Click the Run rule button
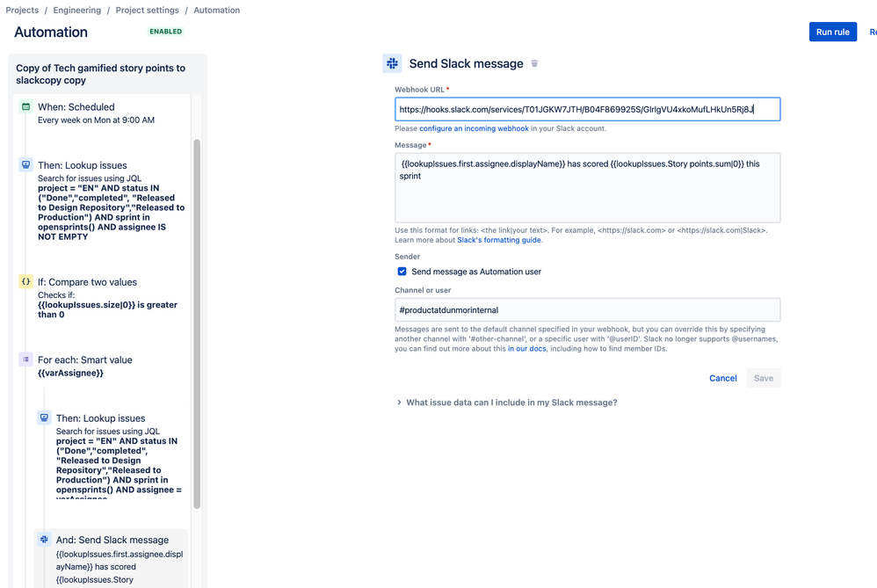The width and height of the screenshot is (877, 588). tap(832, 32)
